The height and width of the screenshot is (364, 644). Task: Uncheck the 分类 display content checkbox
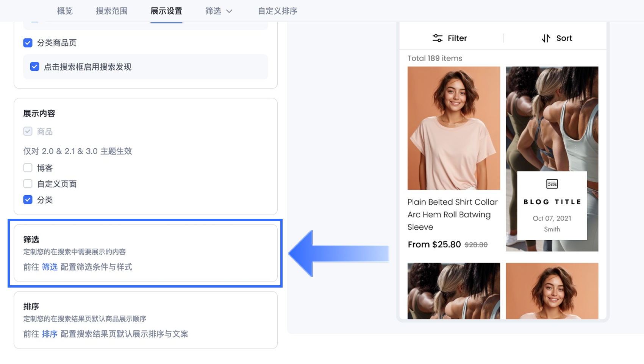click(28, 200)
